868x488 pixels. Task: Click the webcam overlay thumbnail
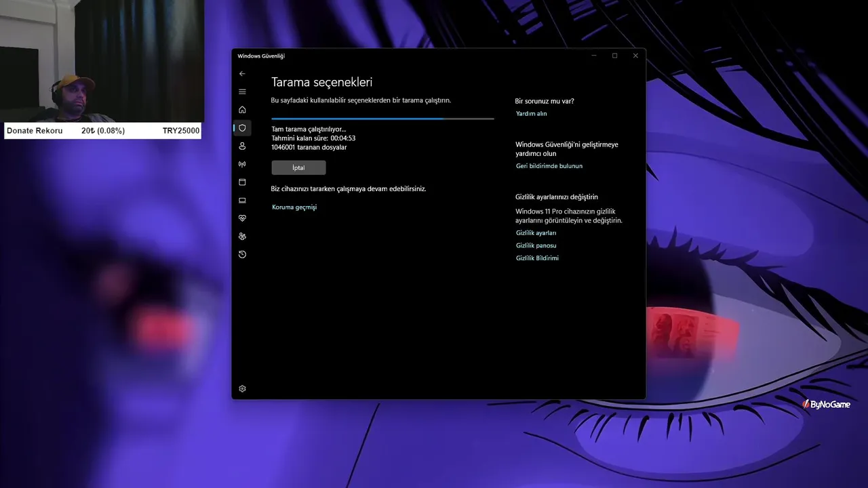tap(102, 61)
